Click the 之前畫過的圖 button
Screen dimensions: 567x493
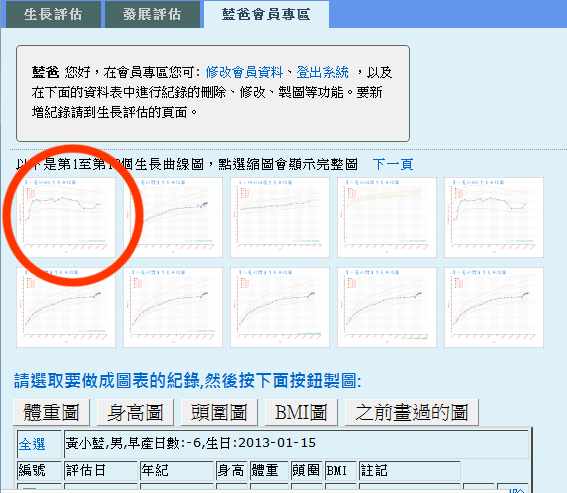[x=412, y=412]
